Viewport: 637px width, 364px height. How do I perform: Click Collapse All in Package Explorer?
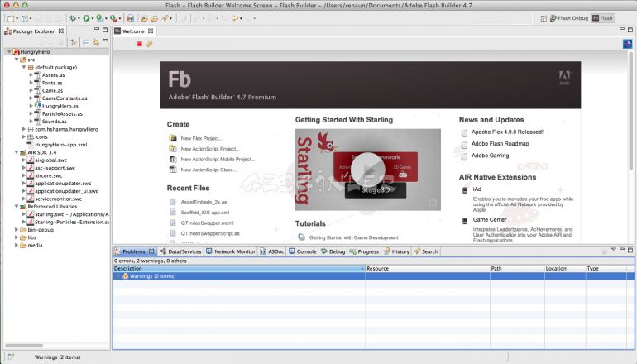pyautogui.click(x=86, y=42)
